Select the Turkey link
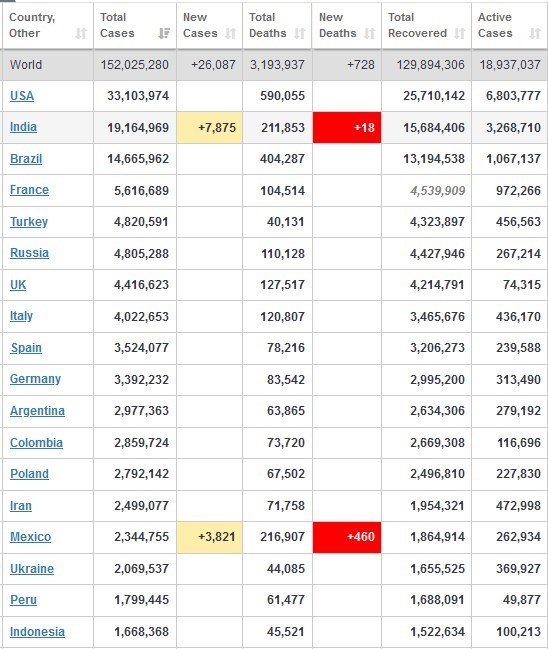This screenshot has height=649, width=548. (29, 222)
